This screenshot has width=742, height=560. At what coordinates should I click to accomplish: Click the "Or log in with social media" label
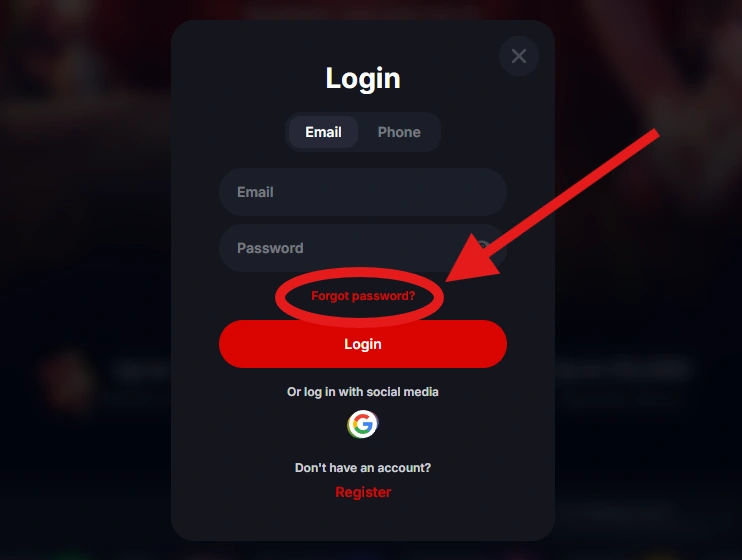pyautogui.click(x=362, y=392)
